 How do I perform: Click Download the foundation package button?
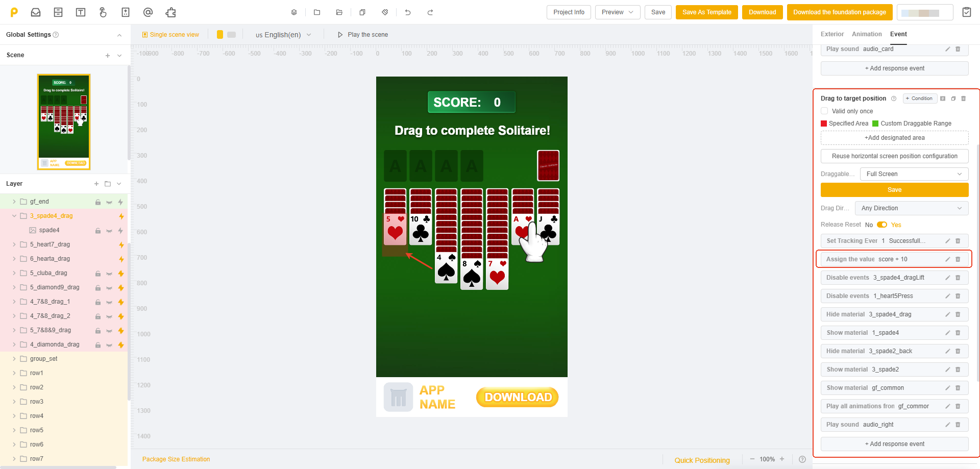(840, 12)
